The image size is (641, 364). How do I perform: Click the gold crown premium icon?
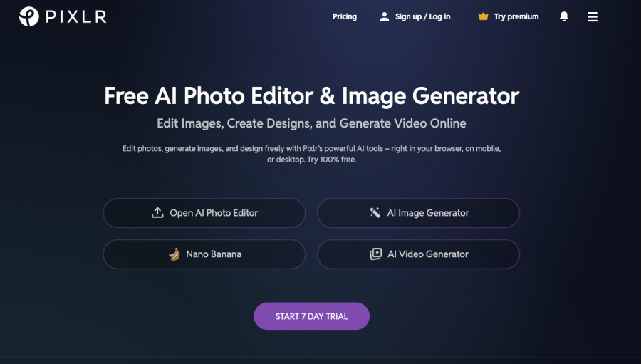click(x=484, y=16)
